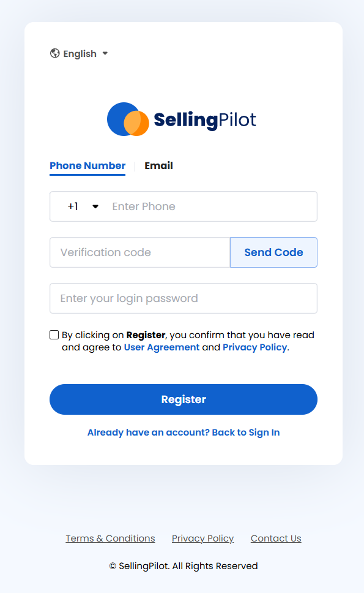The width and height of the screenshot is (364, 593).
Task: Click the Send Code button
Action: coord(273,252)
